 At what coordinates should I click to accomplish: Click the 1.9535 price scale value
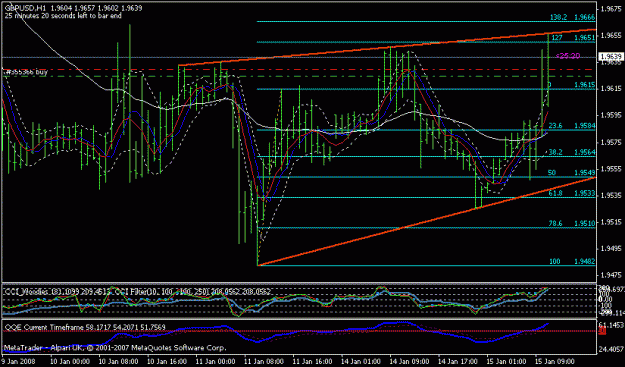point(611,196)
